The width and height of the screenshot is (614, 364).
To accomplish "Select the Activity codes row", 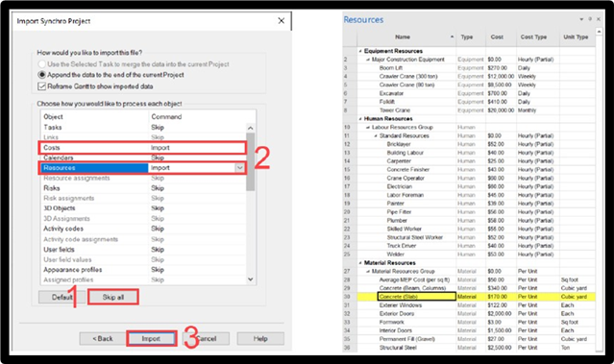I will [x=142, y=229].
